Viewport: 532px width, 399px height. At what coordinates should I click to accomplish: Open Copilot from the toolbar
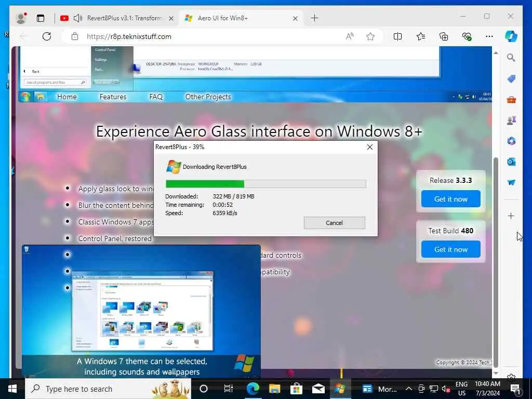pyautogui.click(x=511, y=36)
